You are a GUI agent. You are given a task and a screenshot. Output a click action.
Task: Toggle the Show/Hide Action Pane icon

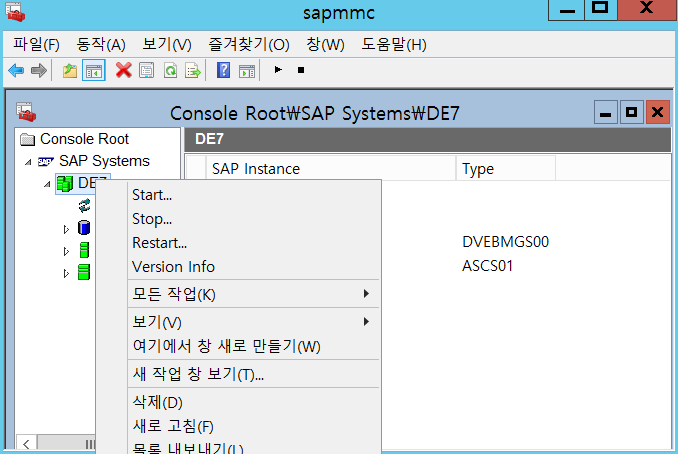point(247,71)
